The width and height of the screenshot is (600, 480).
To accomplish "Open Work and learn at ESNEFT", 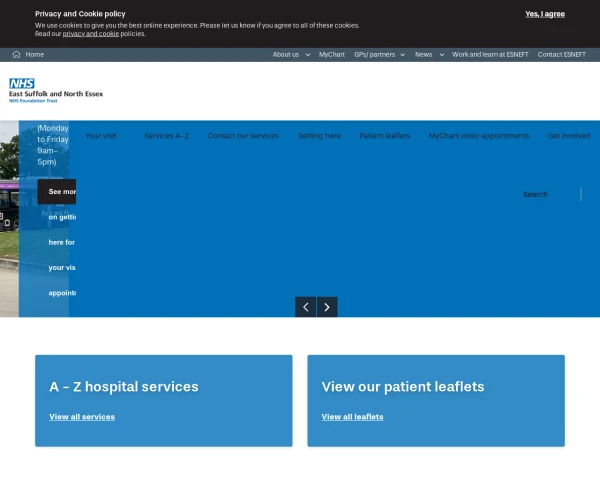I will pos(490,55).
